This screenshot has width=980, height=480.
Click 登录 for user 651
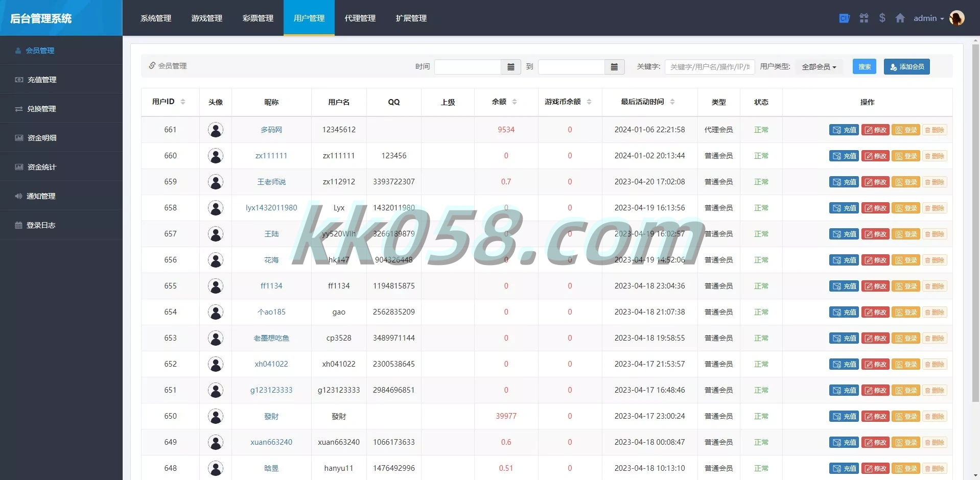906,391
